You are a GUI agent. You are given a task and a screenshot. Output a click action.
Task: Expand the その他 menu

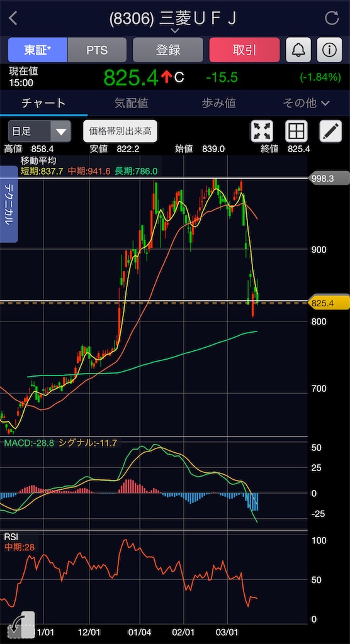pyautogui.click(x=307, y=103)
